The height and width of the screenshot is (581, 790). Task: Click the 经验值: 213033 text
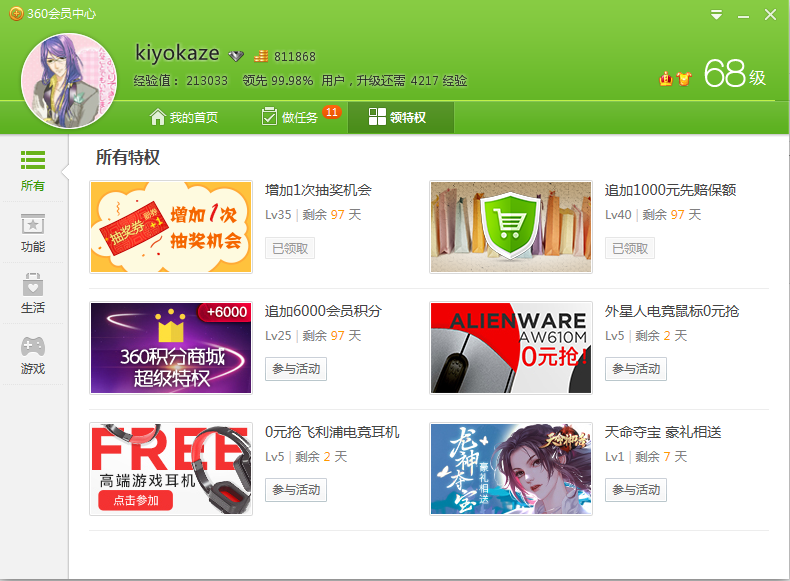[180, 81]
